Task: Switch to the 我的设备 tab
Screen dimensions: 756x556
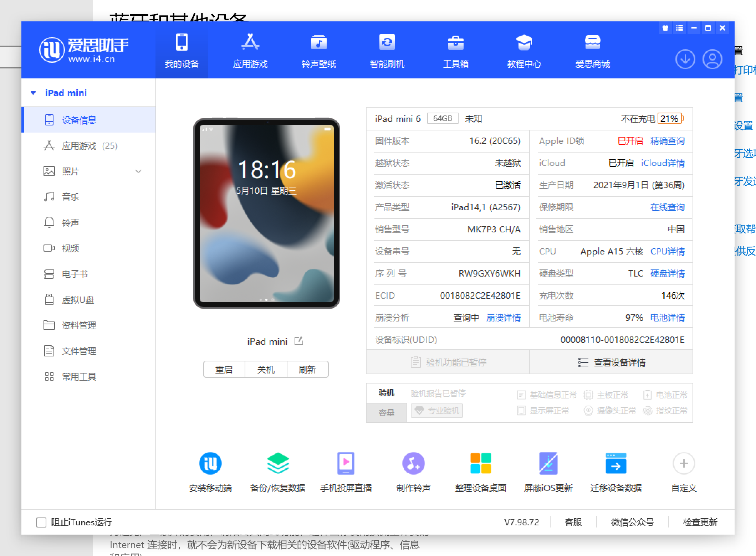Action: coord(182,51)
